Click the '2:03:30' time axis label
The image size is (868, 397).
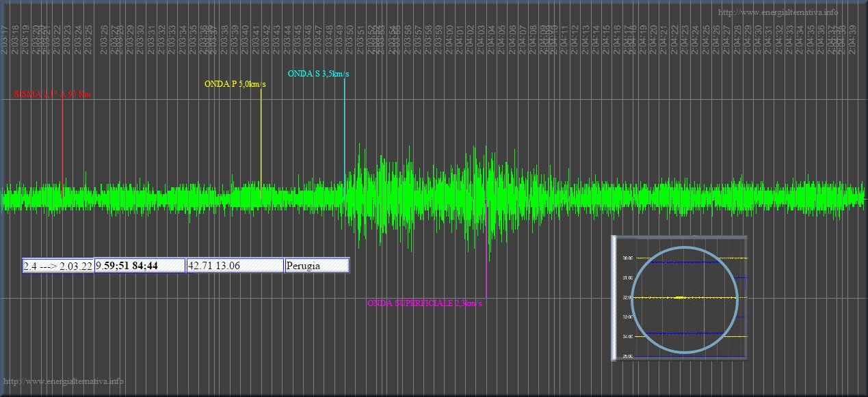point(141,39)
